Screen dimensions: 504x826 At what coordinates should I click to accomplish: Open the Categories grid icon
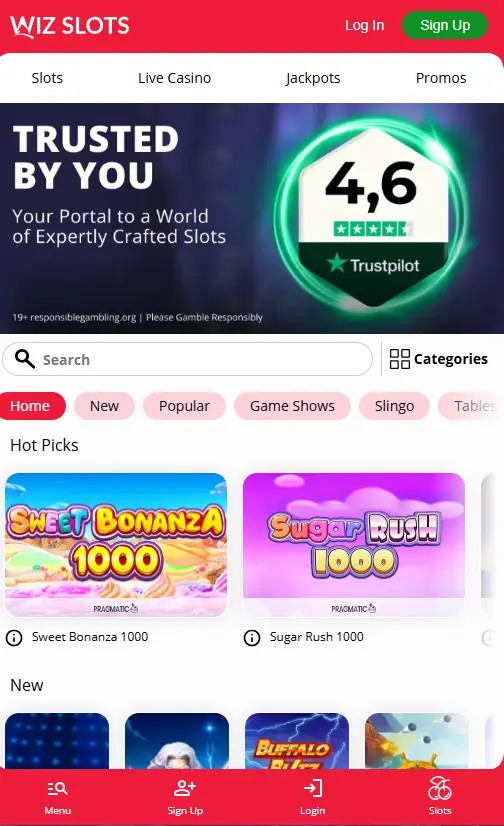[x=400, y=359]
